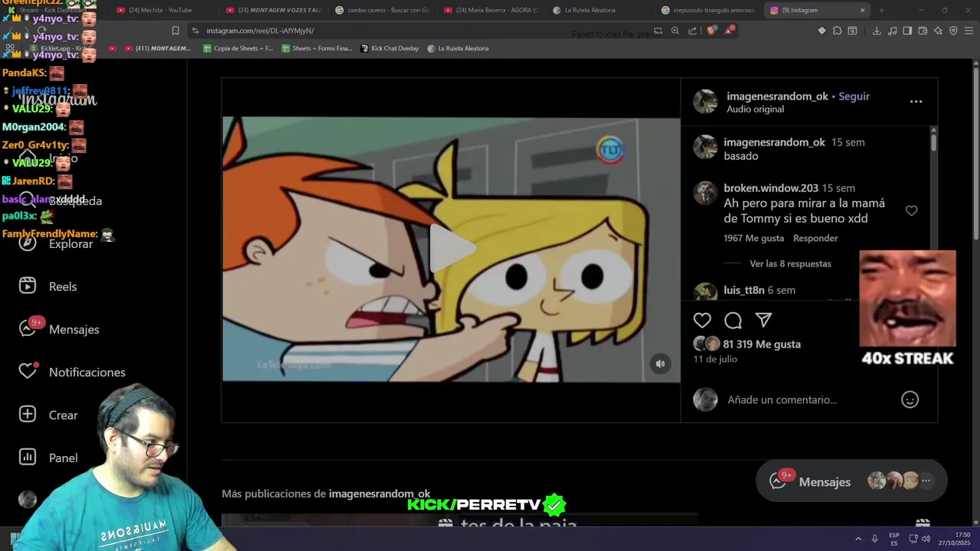The width and height of the screenshot is (980, 551).
Task: Click Responder under broken.window.203 comment
Action: point(815,238)
